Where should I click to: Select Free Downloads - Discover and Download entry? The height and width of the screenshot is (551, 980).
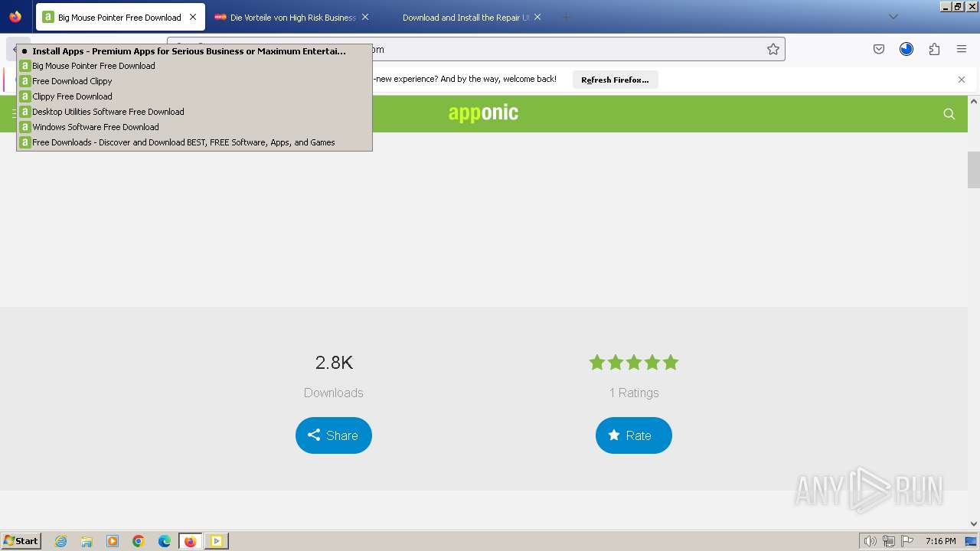(194, 142)
